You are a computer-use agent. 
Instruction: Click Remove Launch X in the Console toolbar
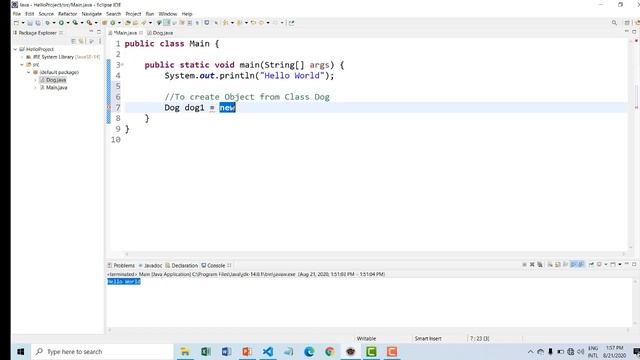(532, 264)
